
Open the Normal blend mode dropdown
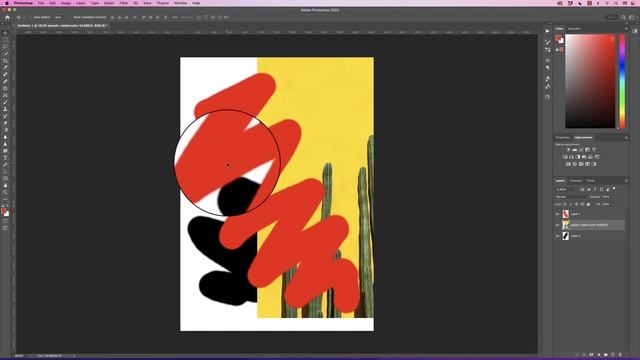(x=571, y=197)
